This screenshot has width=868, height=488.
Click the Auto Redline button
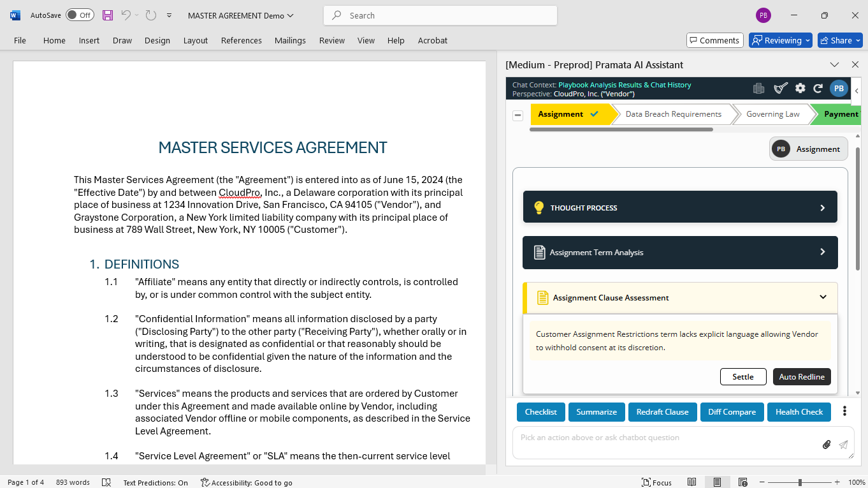coord(802,376)
